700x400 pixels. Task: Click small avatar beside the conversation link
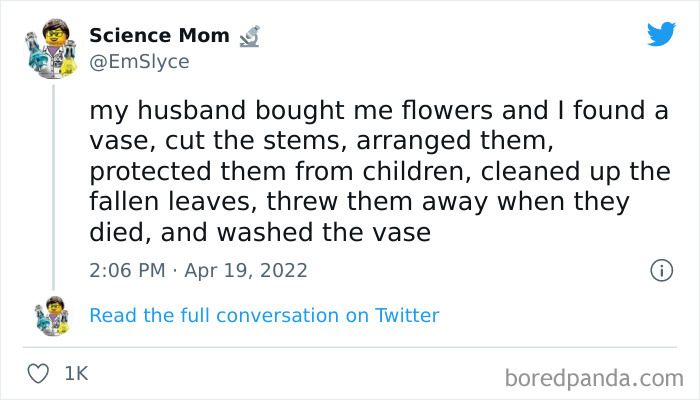click(x=51, y=316)
